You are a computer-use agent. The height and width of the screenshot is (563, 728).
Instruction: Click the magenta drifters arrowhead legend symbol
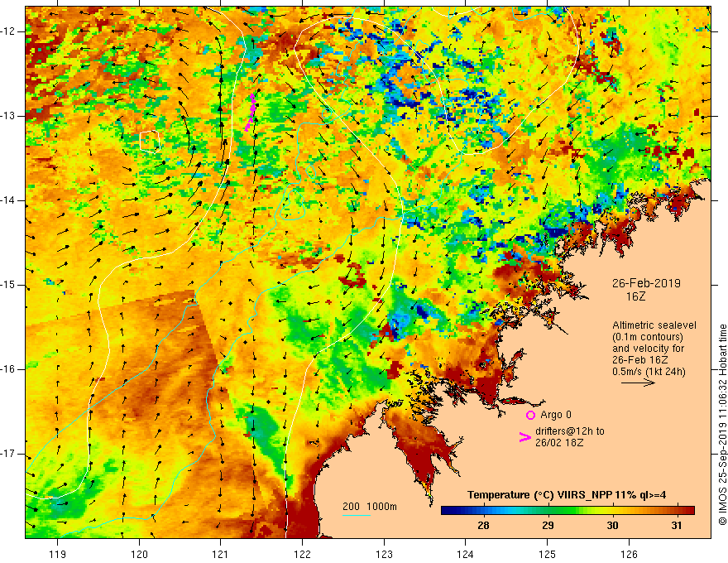click(524, 437)
